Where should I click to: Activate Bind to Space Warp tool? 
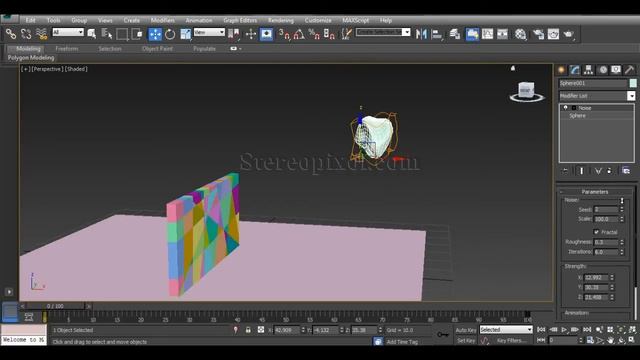click(41, 34)
